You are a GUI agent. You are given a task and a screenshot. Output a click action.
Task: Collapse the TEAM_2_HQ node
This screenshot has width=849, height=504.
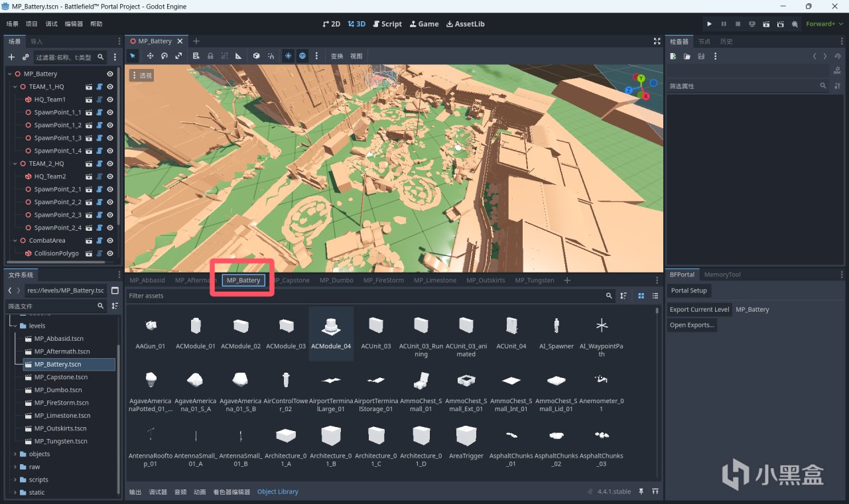click(x=15, y=164)
